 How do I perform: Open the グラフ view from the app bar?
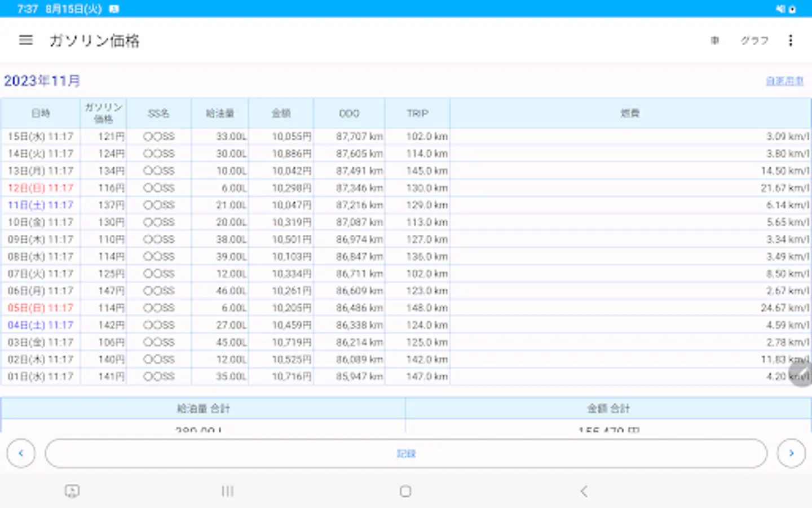pyautogui.click(x=754, y=40)
